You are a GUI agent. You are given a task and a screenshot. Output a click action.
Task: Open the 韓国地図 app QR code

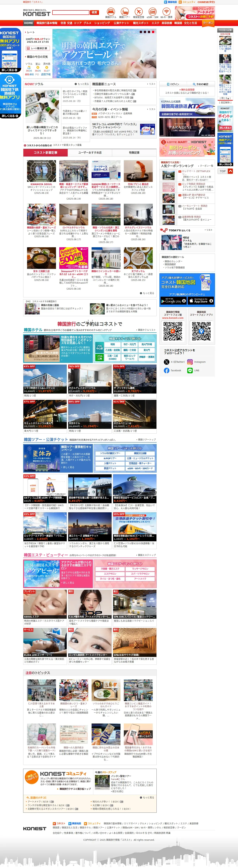[201, 331]
